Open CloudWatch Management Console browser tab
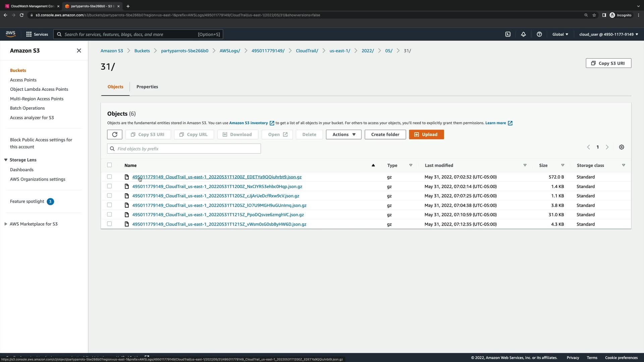 (x=32, y=6)
